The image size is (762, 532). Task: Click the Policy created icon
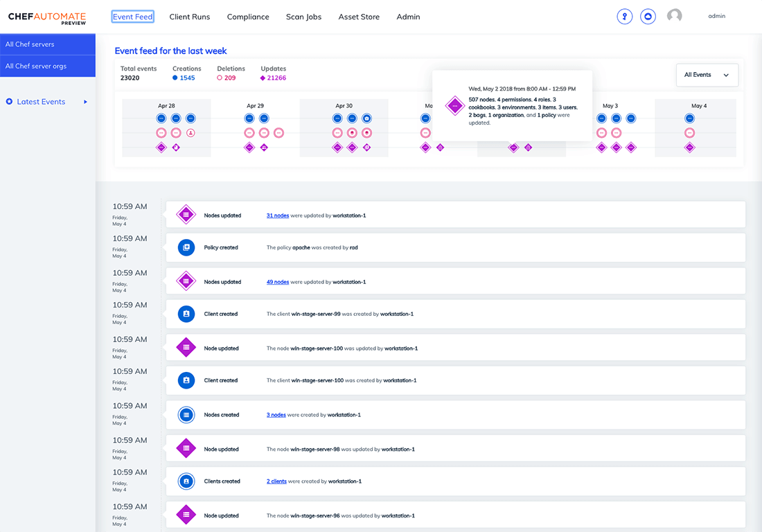(x=186, y=247)
